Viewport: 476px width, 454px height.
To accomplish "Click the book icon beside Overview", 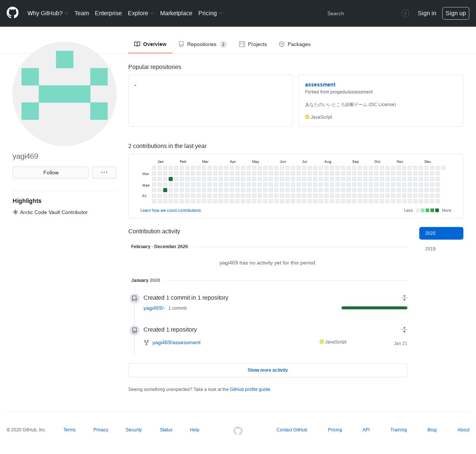I will click(x=137, y=44).
